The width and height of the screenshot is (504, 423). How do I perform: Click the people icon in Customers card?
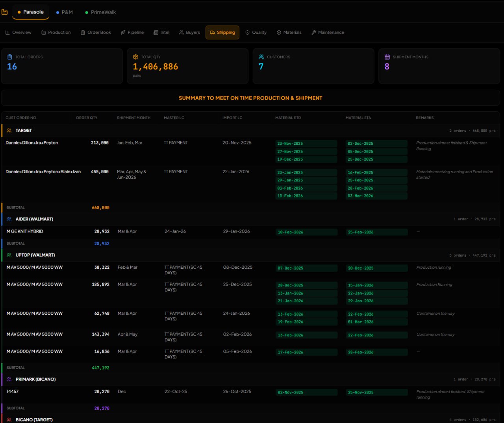click(x=261, y=57)
